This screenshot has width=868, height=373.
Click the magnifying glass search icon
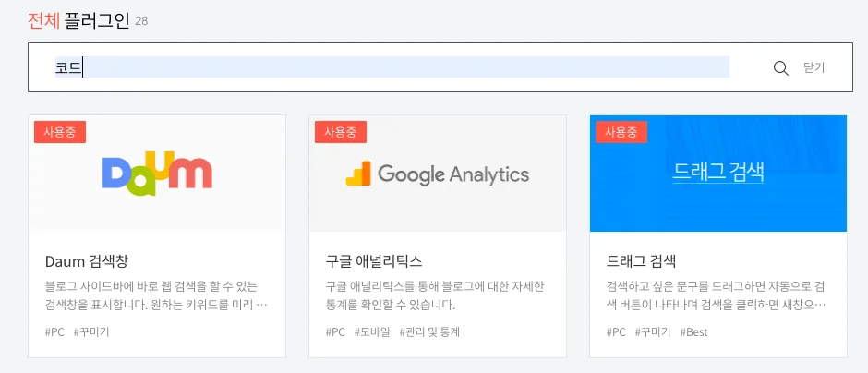[780, 68]
